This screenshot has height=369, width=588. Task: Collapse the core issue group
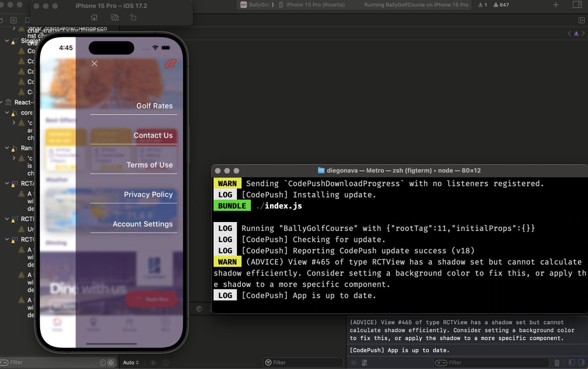7,113
